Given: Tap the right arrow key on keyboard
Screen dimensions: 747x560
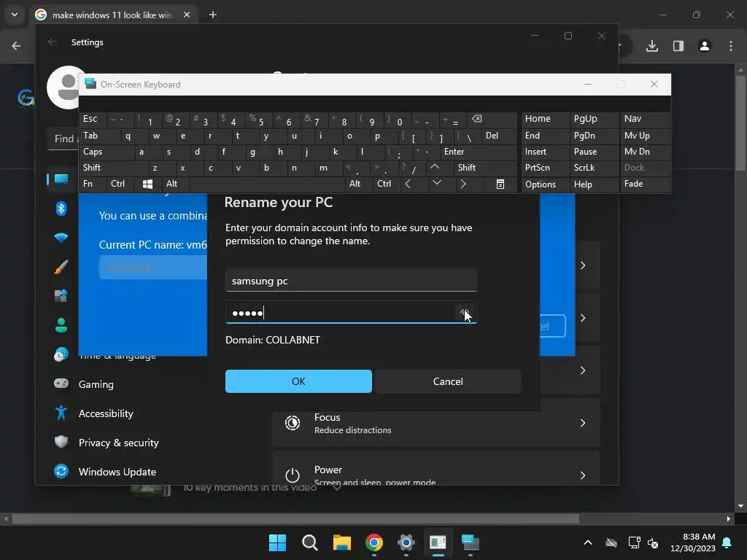Looking at the screenshot, I should [463, 184].
